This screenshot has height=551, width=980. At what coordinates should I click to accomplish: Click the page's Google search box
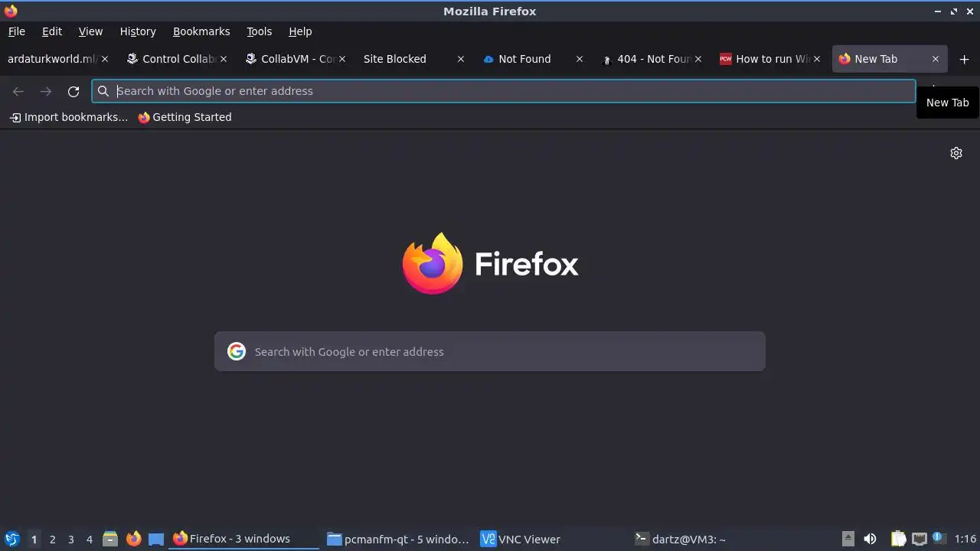pos(490,351)
